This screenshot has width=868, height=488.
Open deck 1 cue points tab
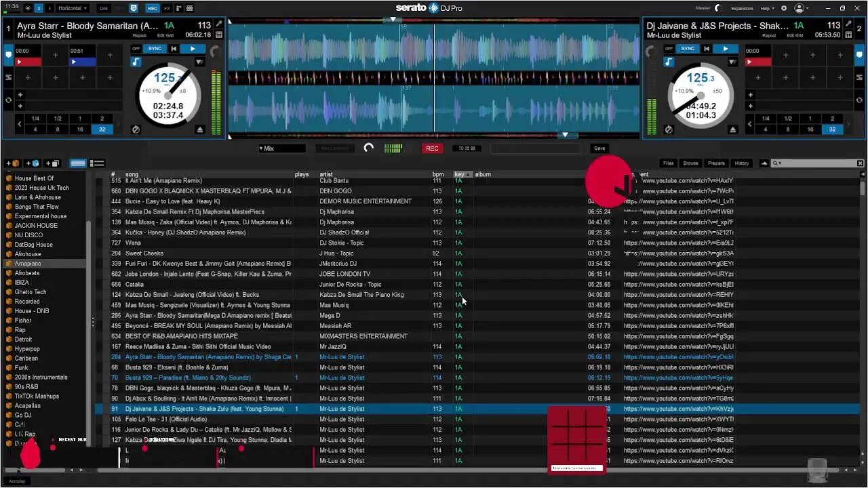(9, 56)
